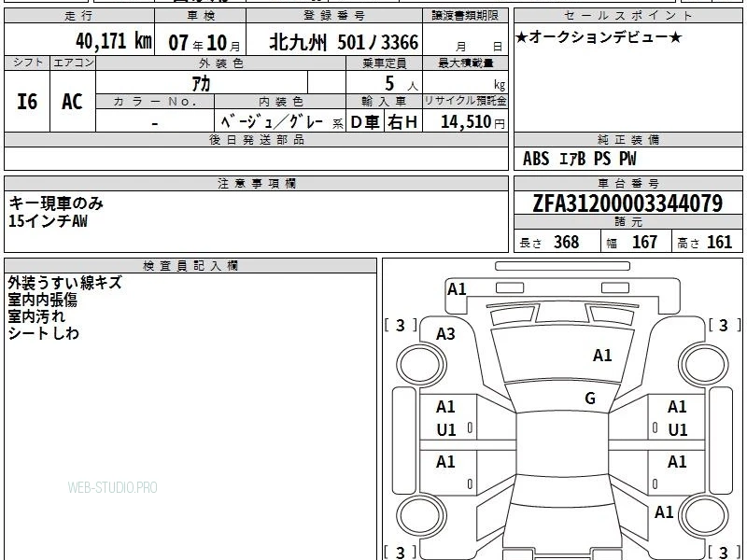Select the height value 161
This screenshot has width=747, height=560.
[719, 242]
